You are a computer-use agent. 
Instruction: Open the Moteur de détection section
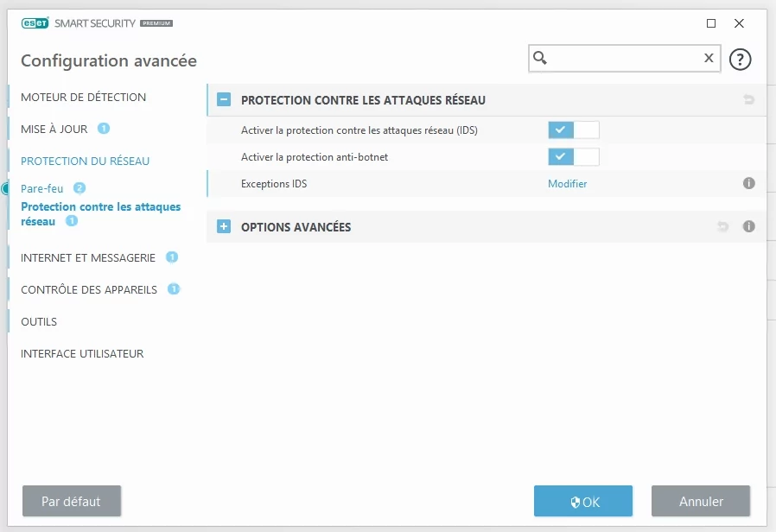[83, 98]
